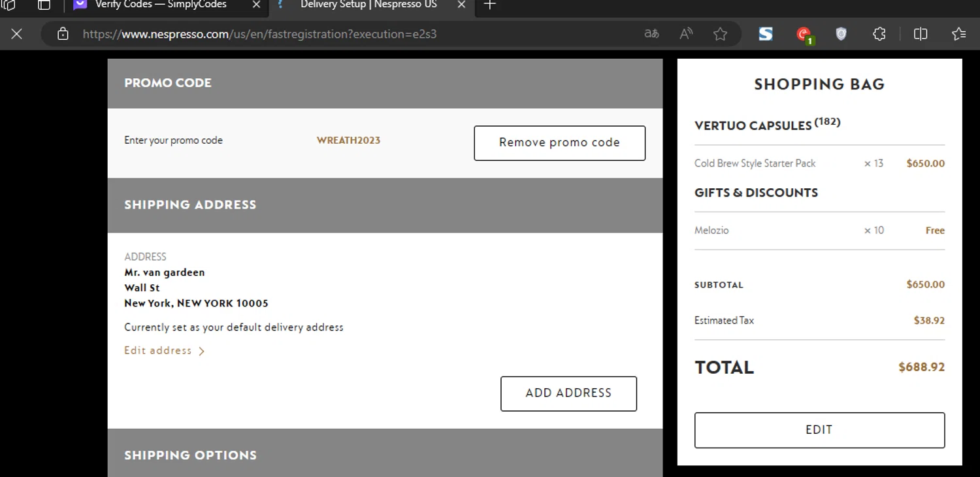Click the Free price label for Melozio
980x477 pixels.
coord(935,231)
